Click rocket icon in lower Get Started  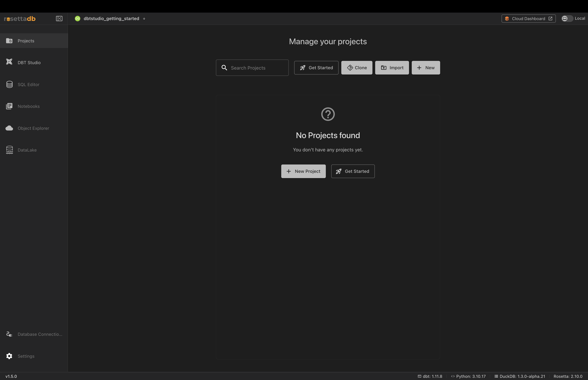pos(339,171)
